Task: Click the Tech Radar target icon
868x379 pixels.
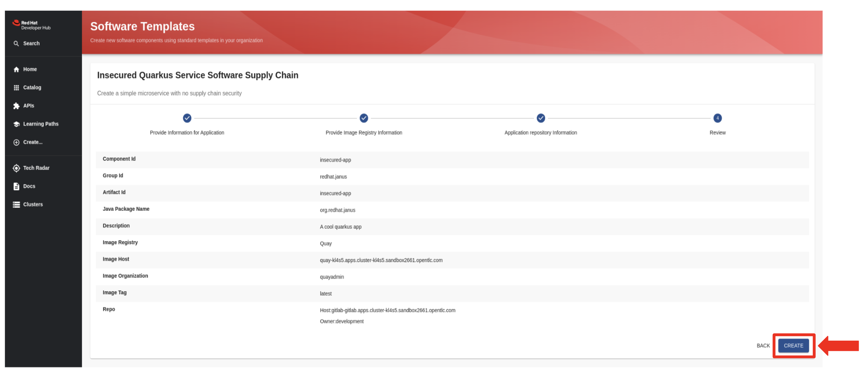Action: (x=16, y=168)
